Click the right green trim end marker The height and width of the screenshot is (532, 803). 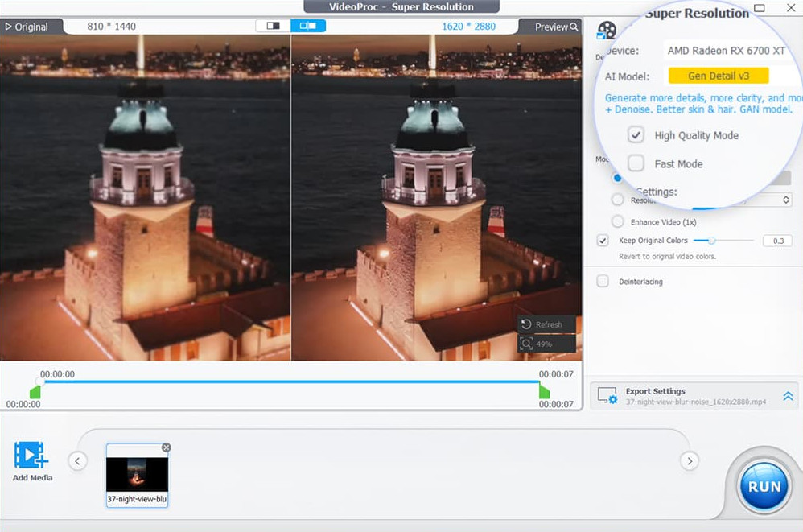pos(544,392)
